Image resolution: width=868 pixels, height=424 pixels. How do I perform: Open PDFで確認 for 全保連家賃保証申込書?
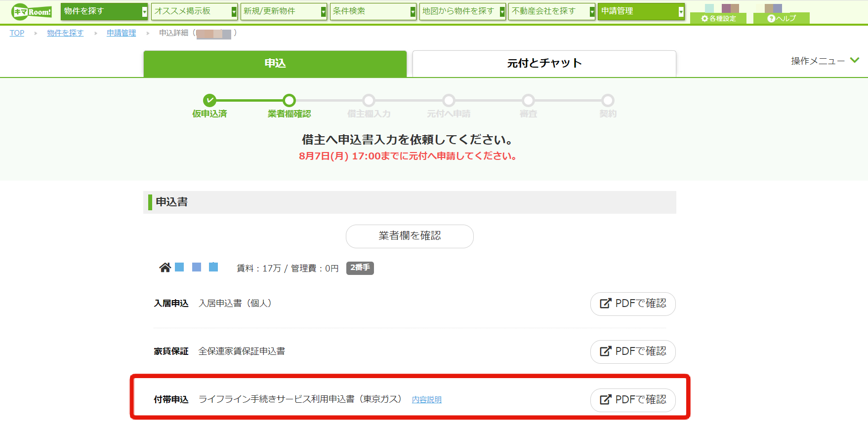[x=633, y=351]
